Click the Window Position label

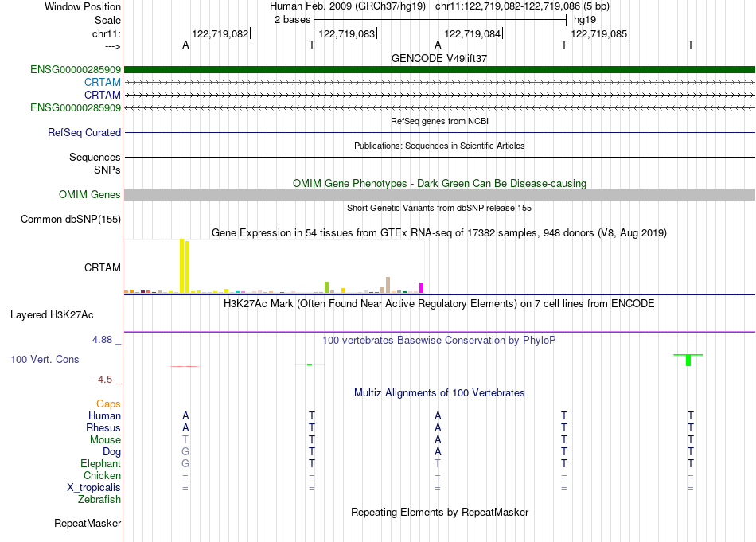(x=83, y=6)
